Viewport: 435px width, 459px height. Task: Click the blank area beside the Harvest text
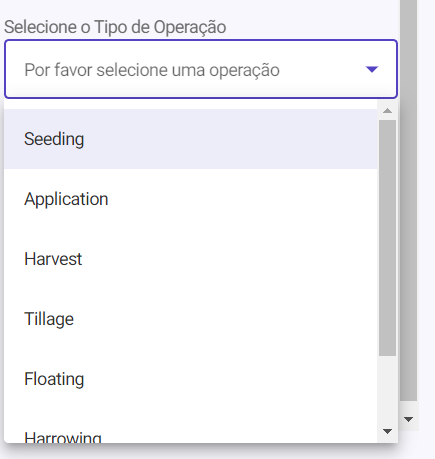[229, 259]
